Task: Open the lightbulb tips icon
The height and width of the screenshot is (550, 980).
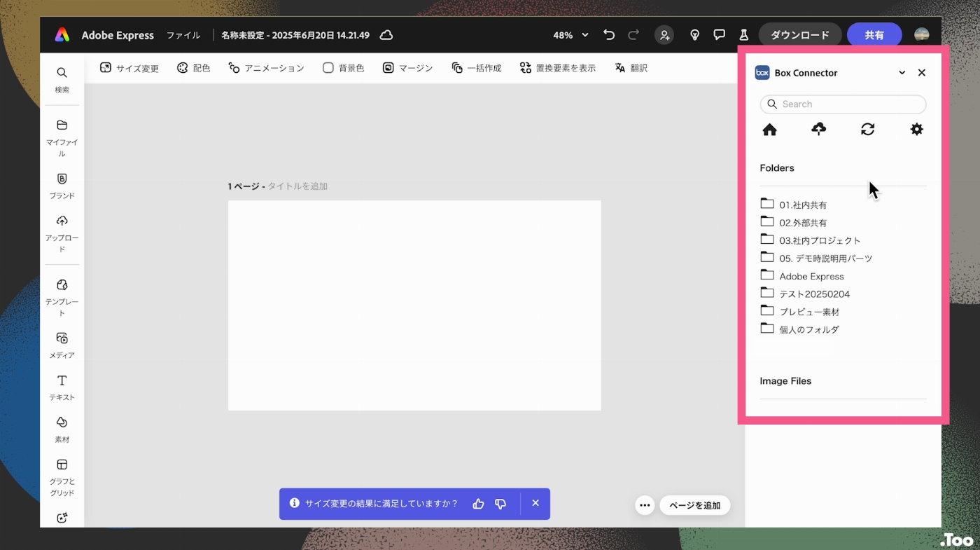Action: point(694,35)
